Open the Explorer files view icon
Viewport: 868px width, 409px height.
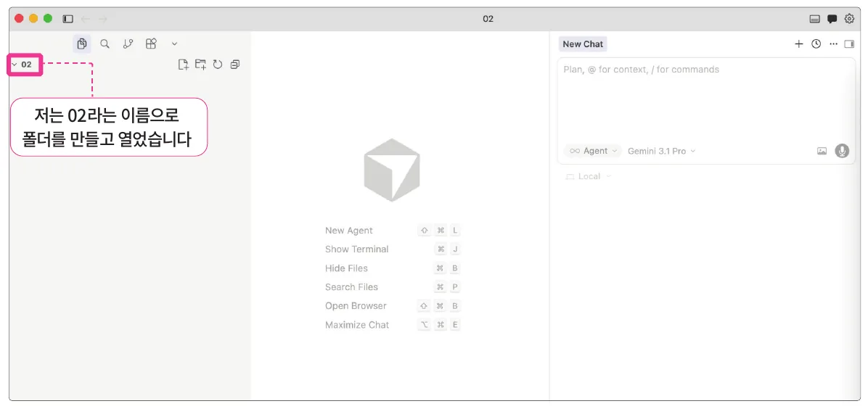(x=82, y=44)
